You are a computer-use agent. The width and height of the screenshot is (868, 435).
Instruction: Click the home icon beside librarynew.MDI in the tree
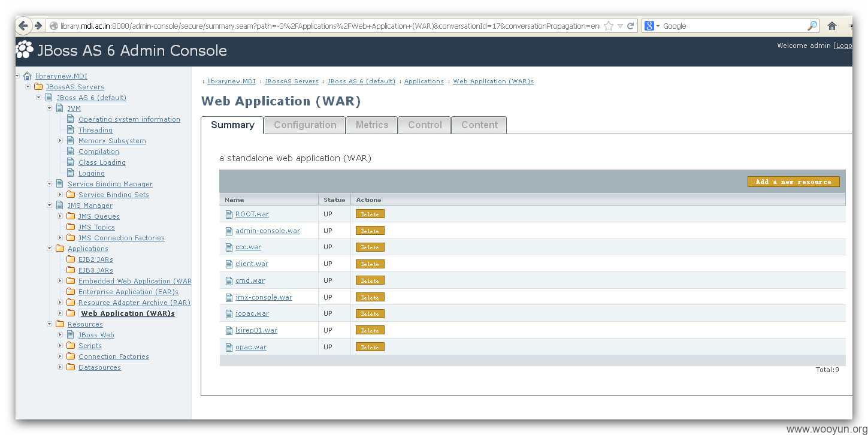(x=28, y=76)
